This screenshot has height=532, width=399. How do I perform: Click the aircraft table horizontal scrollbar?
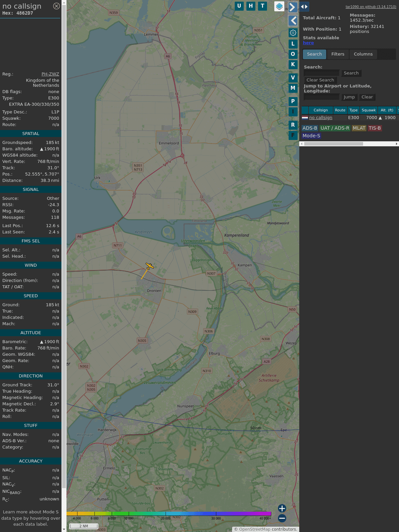[333, 144]
